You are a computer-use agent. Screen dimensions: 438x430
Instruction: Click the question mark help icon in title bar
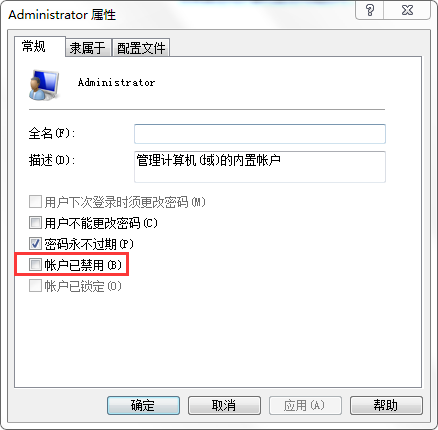[x=370, y=10]
